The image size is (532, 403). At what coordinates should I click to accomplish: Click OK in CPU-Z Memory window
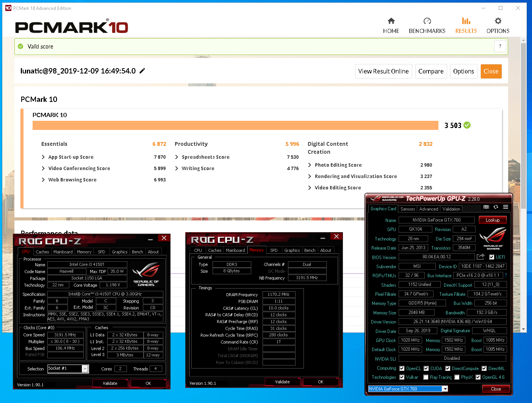click(321, 382)
